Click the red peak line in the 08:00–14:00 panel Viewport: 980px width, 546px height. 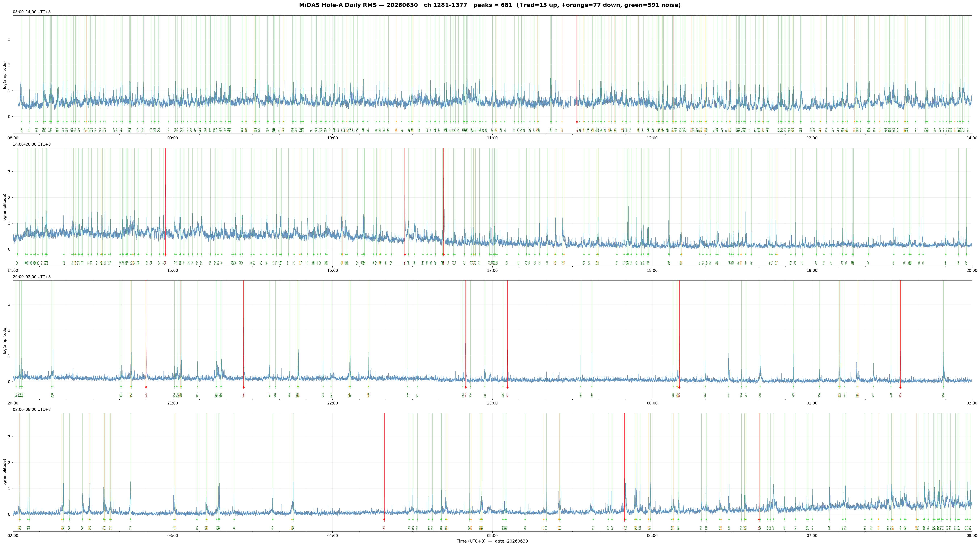(577, 69)
